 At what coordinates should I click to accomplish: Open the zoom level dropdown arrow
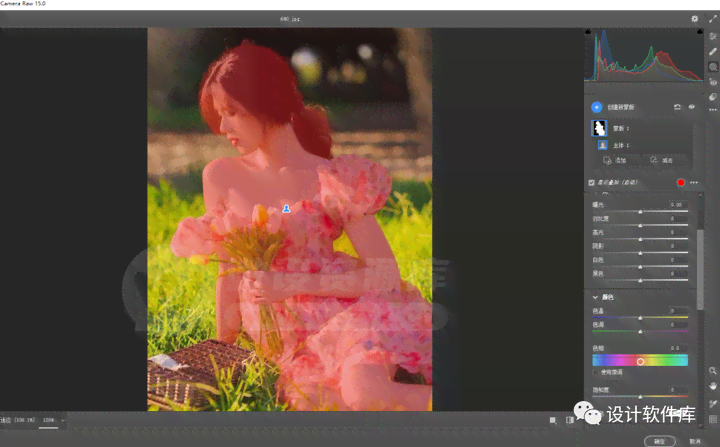click(62, 420)
